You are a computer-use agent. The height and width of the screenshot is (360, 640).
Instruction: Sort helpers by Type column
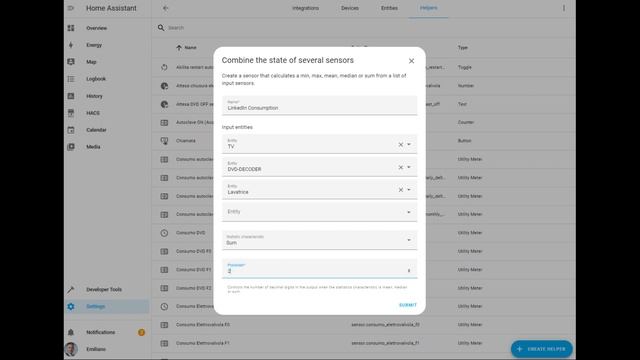(x=462, y=48)
